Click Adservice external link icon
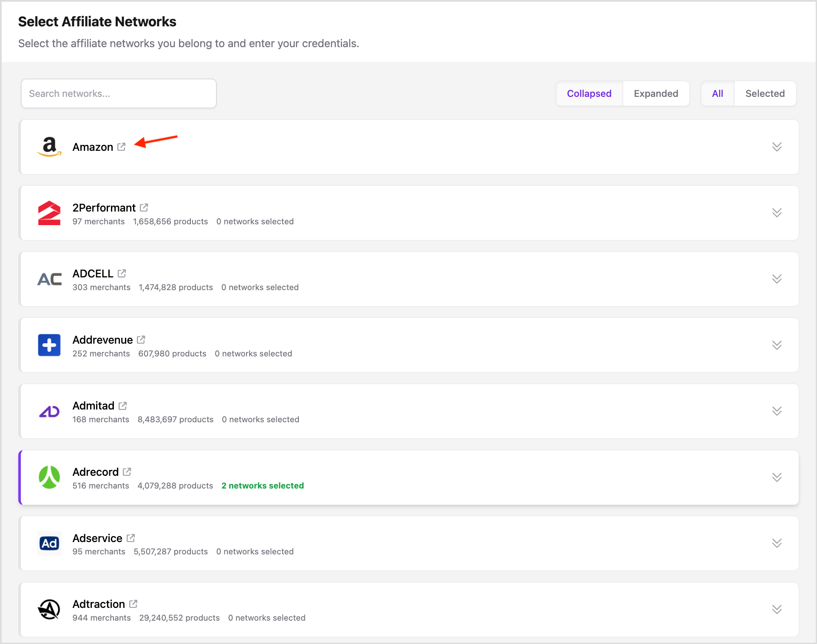Viewport: 817px width, 644px height. tap(131, 538)
